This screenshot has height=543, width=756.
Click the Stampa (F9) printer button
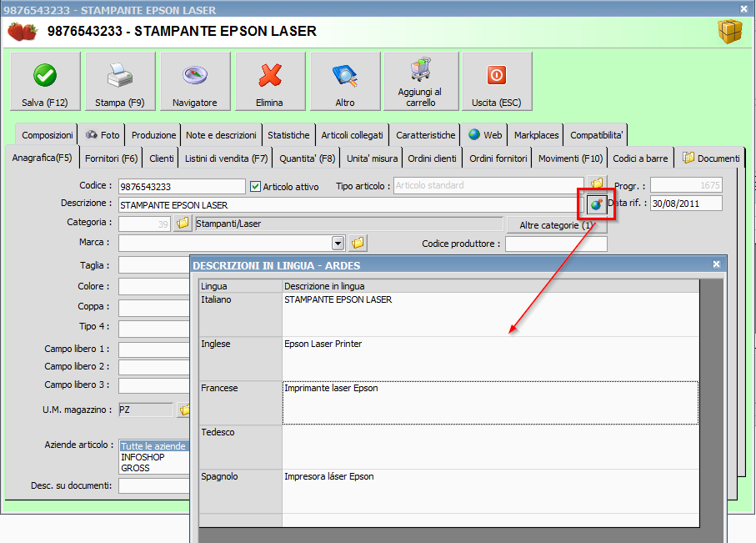coord(120,82)
